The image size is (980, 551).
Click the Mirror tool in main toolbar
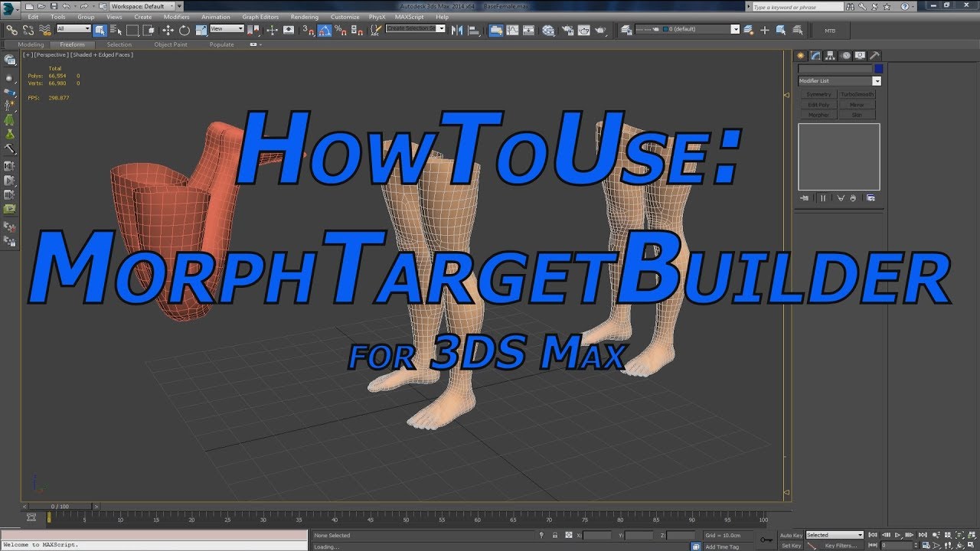[x=458, y=30]
